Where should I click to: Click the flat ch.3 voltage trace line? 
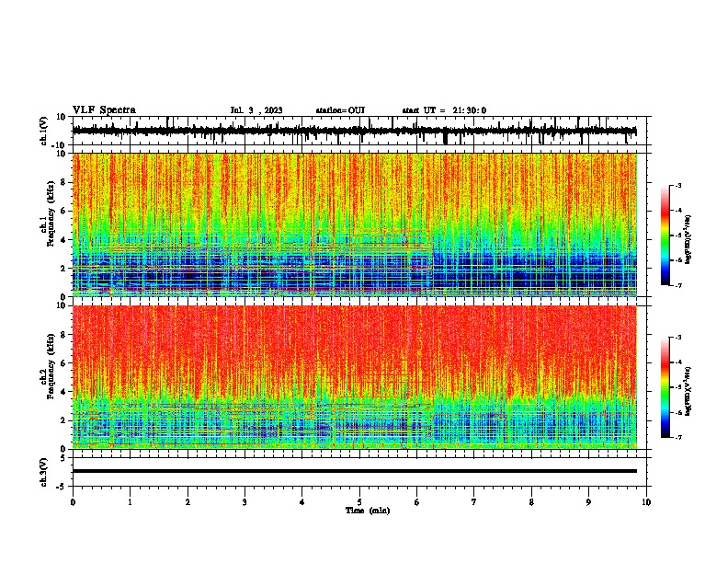click(354, 471)
